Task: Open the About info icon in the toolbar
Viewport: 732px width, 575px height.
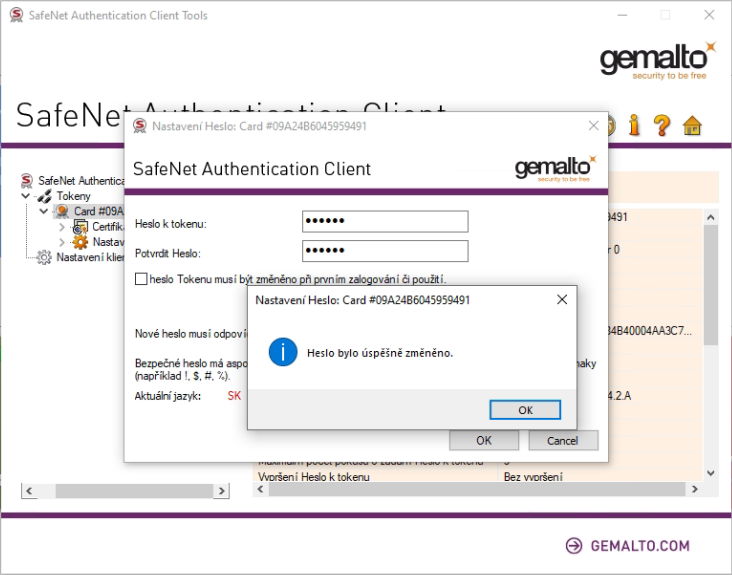Action: pyautogui.click(x=634, y=125)
